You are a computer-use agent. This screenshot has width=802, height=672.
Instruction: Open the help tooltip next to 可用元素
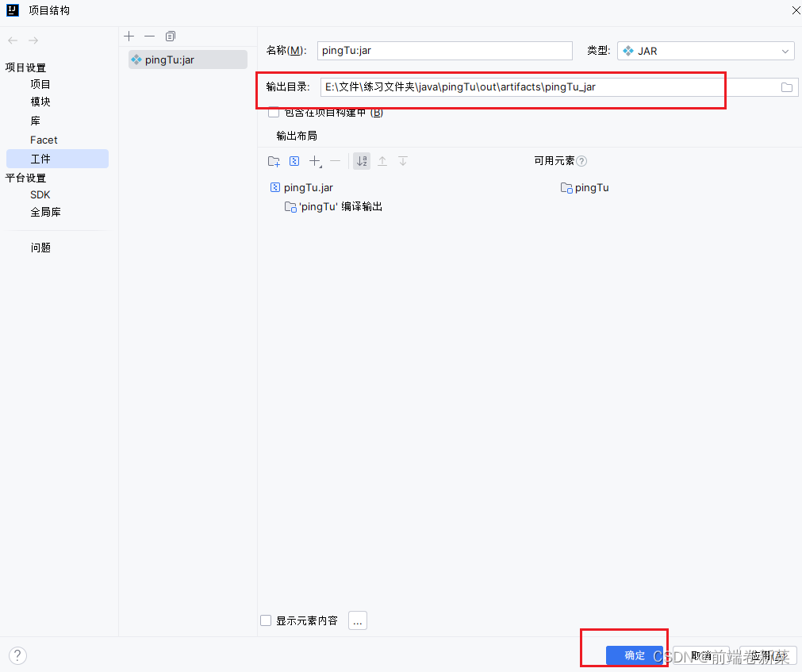[582, 161]
